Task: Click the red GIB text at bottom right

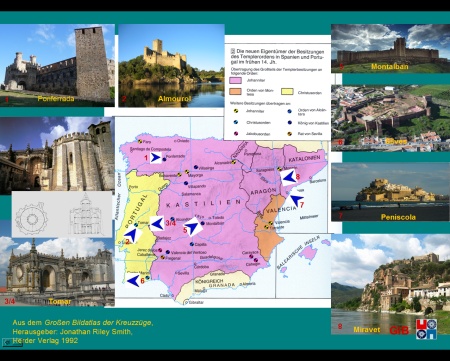Action: [399, 330]
